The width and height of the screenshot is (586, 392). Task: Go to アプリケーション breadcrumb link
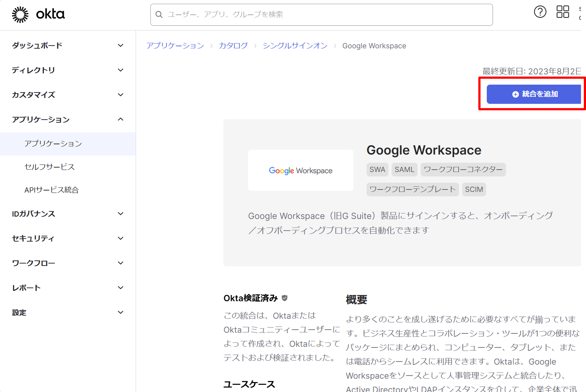[x=175, y=46]
